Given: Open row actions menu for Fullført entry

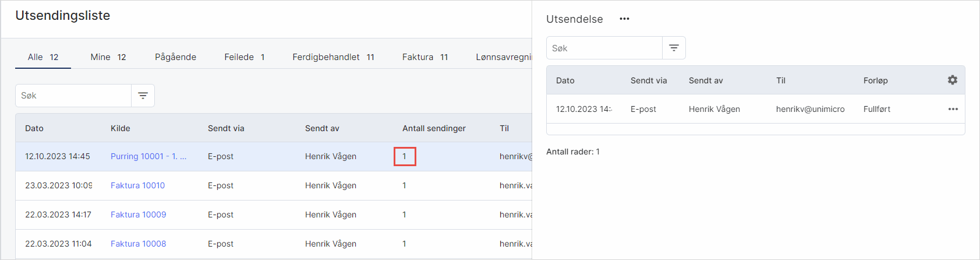Looking at the screenshot, I should [953, 109].
